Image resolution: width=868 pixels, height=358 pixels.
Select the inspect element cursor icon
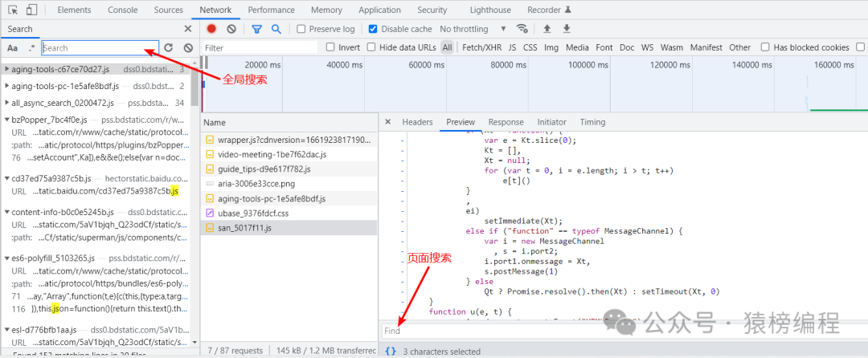coord(14,10)
